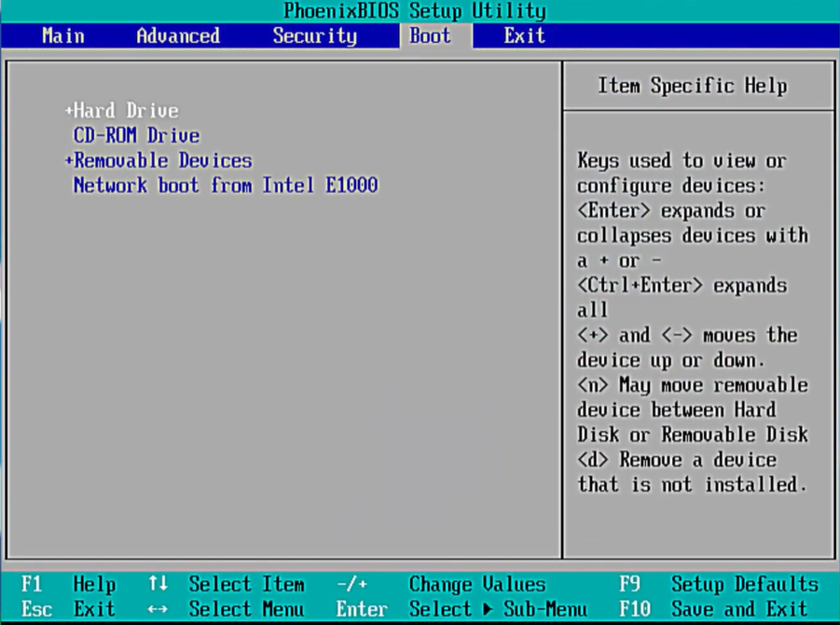Click the Item Specific Help header
The width and height of the screenshot is (840, 625).
tap(692, 87)
